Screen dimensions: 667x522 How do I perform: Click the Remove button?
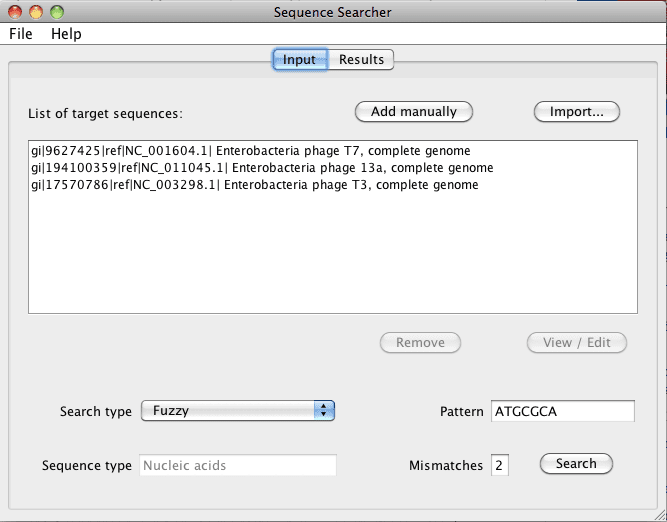[420, 343]
